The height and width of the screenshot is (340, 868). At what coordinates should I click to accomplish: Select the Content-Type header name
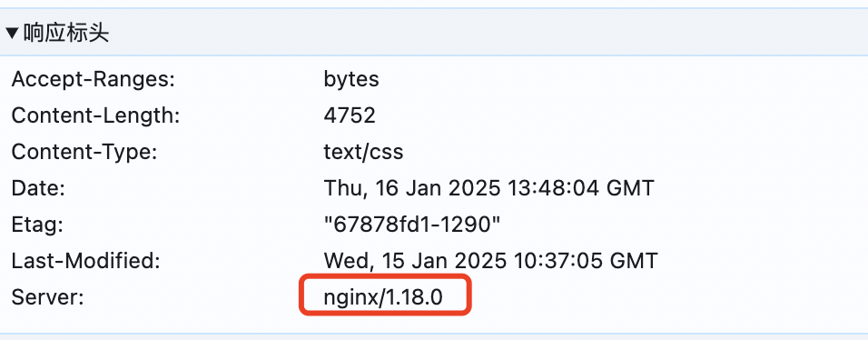pyautogui.click(x=84, y=152)
